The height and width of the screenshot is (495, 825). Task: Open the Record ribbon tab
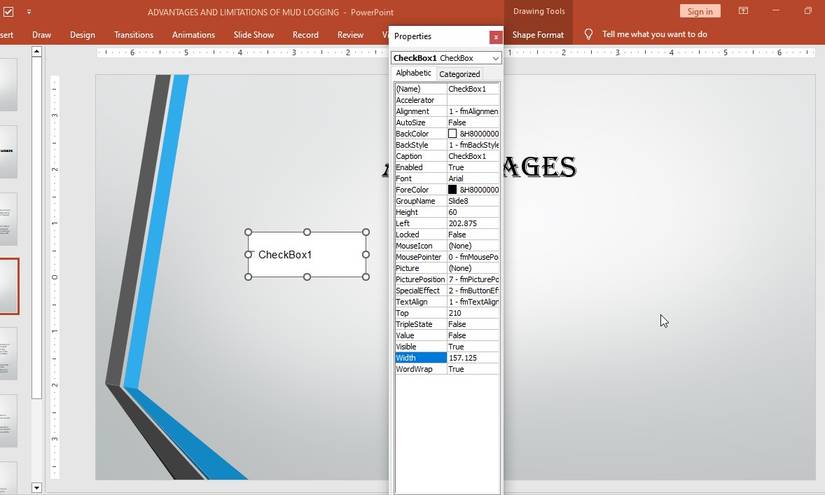click(306, 35)
